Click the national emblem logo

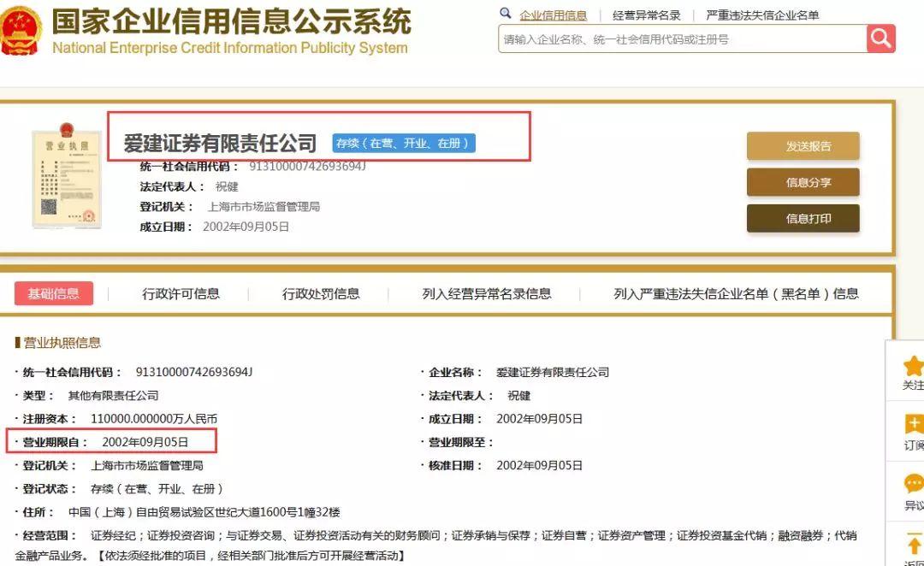[21, 31]
